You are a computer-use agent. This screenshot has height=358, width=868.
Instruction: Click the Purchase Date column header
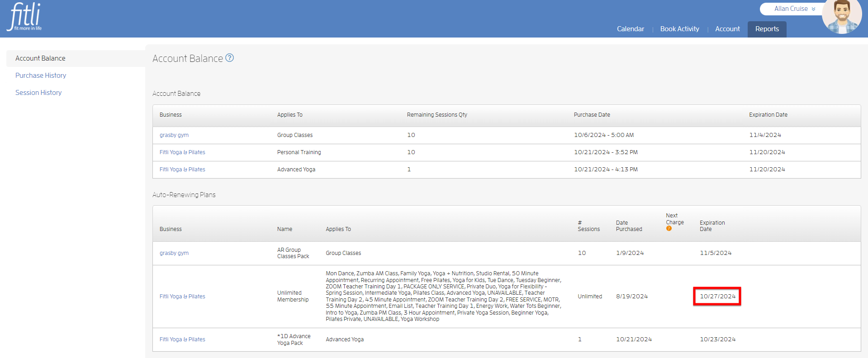click(592, 115)
